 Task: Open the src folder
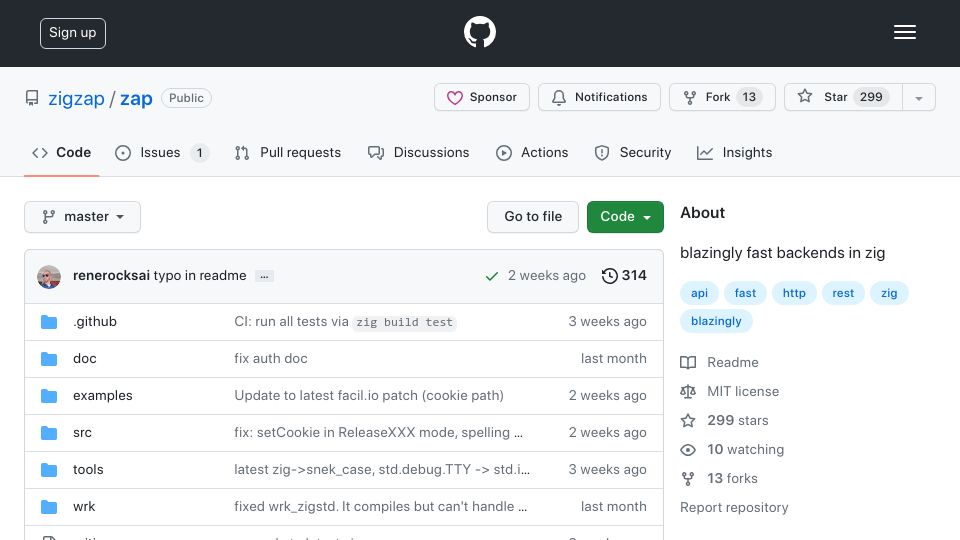pos(82,432)
